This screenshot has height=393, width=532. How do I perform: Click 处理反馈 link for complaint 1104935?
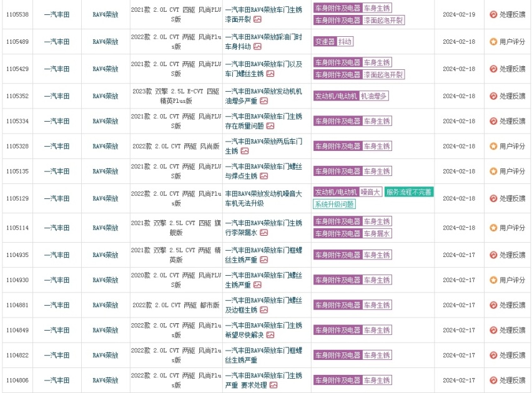512,255
